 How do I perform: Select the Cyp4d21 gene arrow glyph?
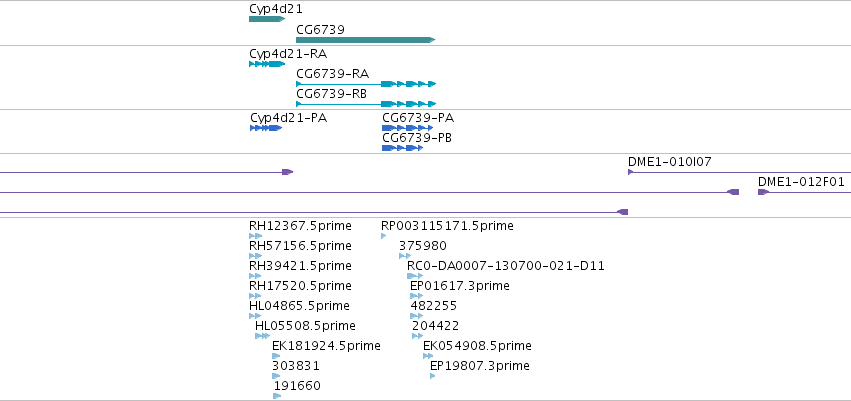(267, 19)
